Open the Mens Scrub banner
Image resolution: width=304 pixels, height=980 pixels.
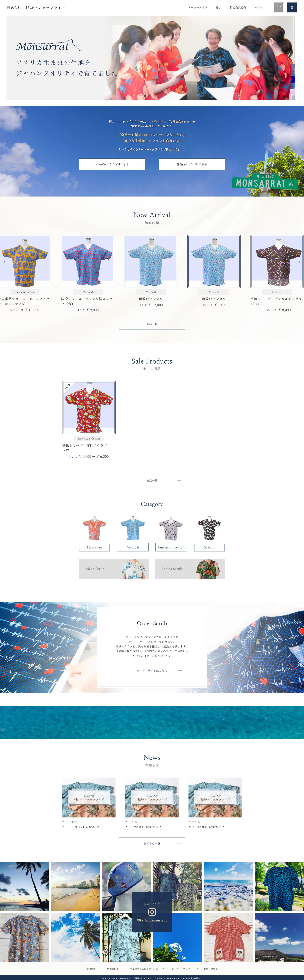tap(114, 569)
